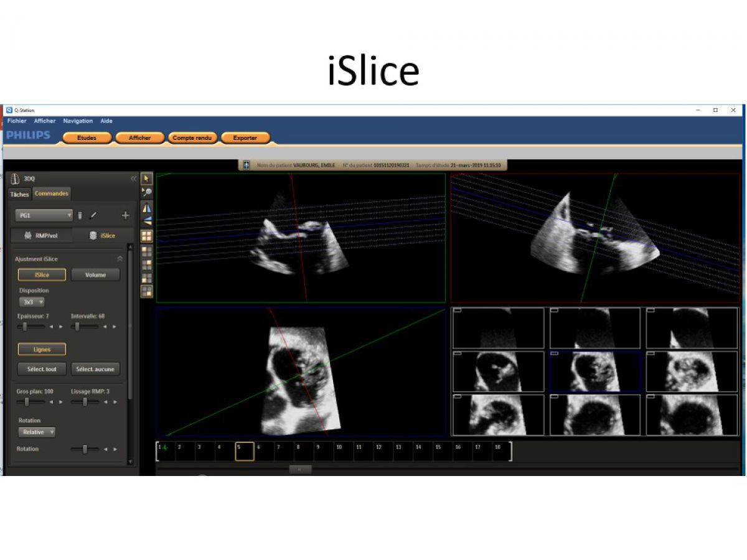Edit the PG1 preset with the pencil icon
The image size is (747, 560).
(x=93, y=215)
